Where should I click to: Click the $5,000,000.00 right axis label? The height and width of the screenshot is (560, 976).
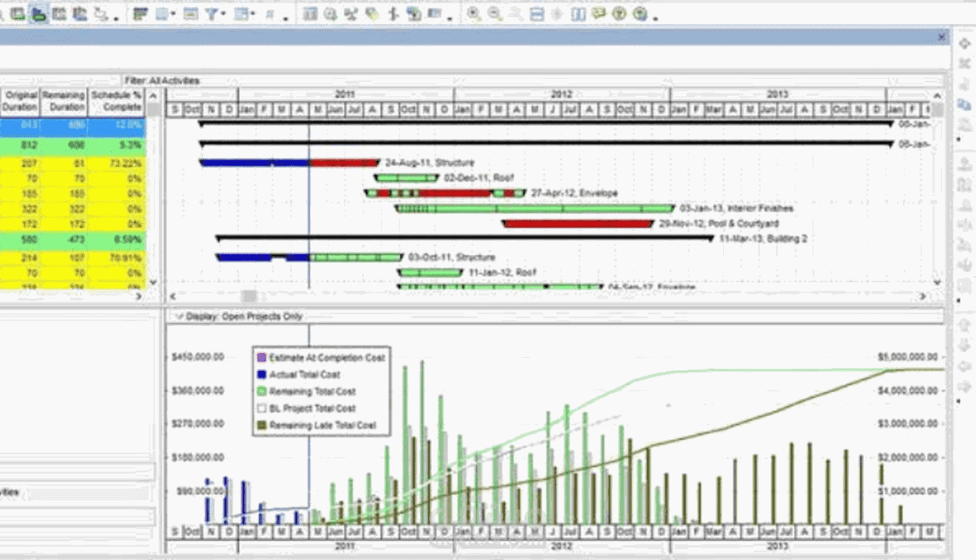tap(908, 357)
